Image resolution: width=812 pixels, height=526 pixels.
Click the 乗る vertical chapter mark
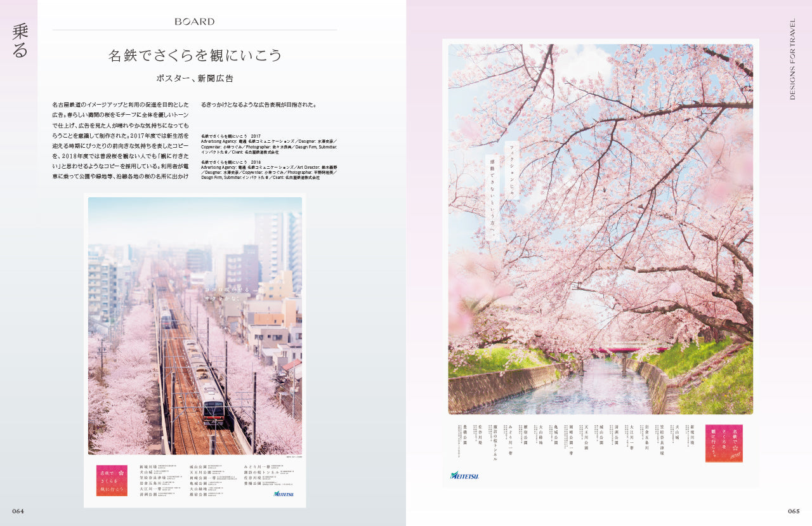coord(20,41)
